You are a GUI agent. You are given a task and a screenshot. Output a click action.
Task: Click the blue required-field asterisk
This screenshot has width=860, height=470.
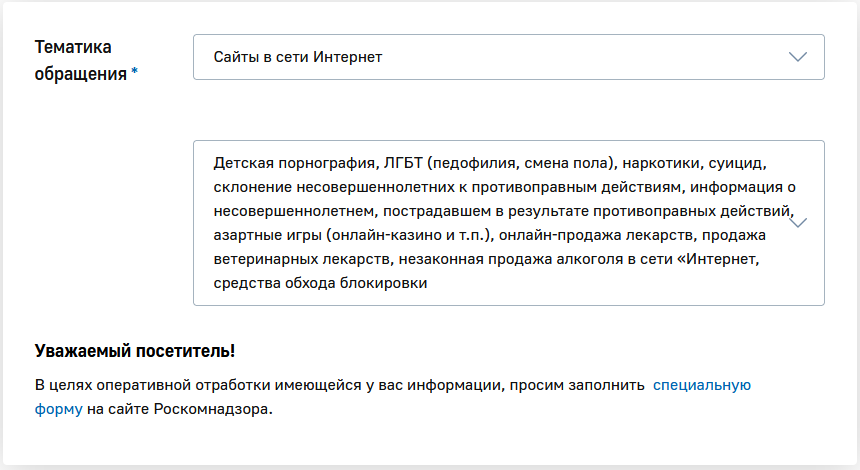[x=135, y=74]
